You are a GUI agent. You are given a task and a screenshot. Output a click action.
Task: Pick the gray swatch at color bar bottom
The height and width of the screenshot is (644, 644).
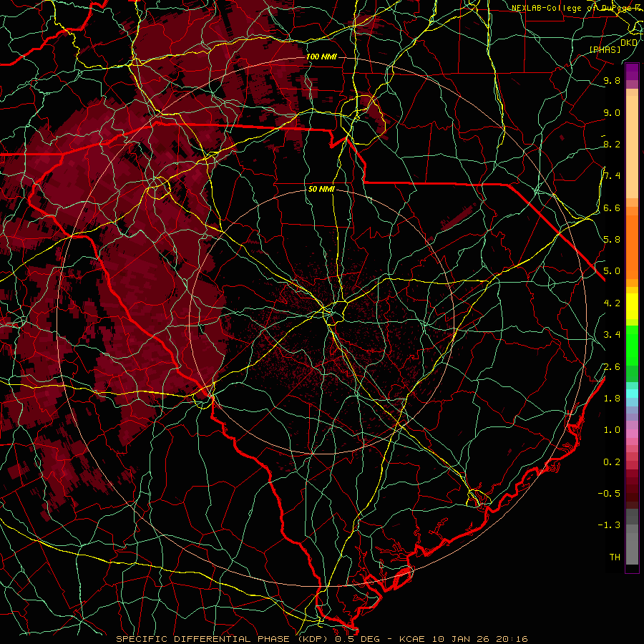click(x=632, y=548)
